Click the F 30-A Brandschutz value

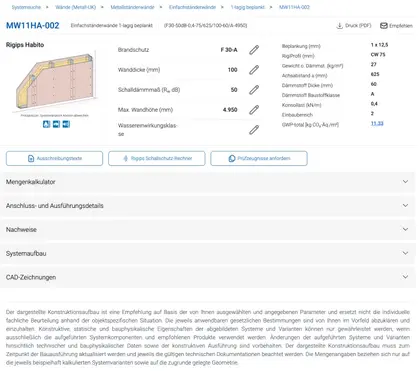pos(229,50)
